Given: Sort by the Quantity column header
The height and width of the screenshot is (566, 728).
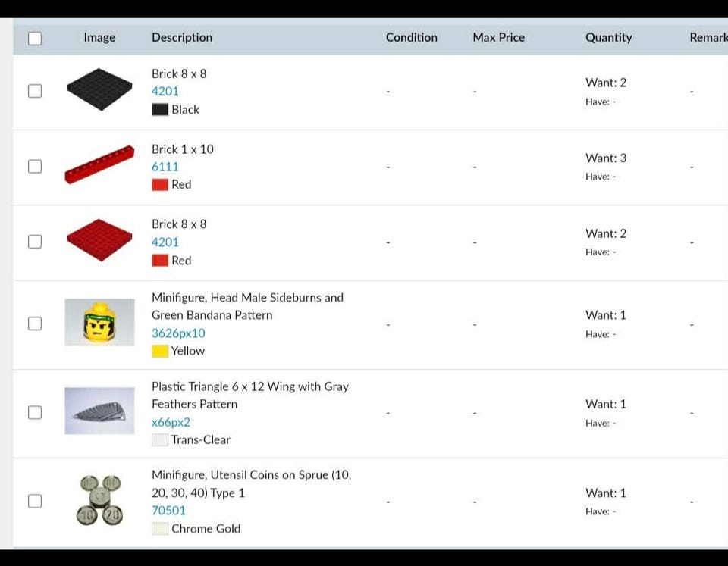Looking at the screenshot, I should [609, 38].
